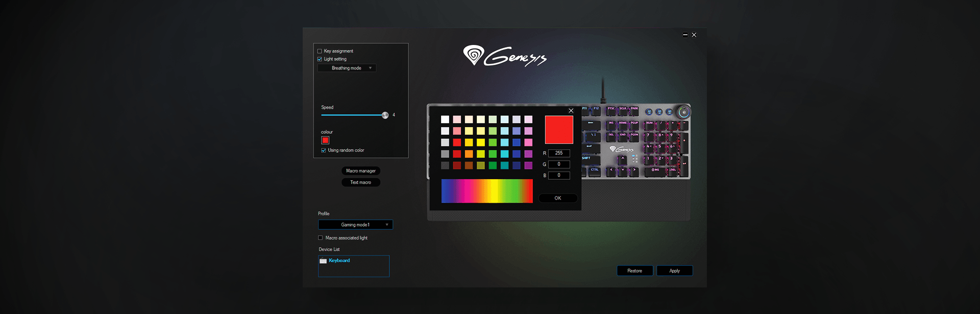
Task: Click the R value input field
Action: pos(559,153)
